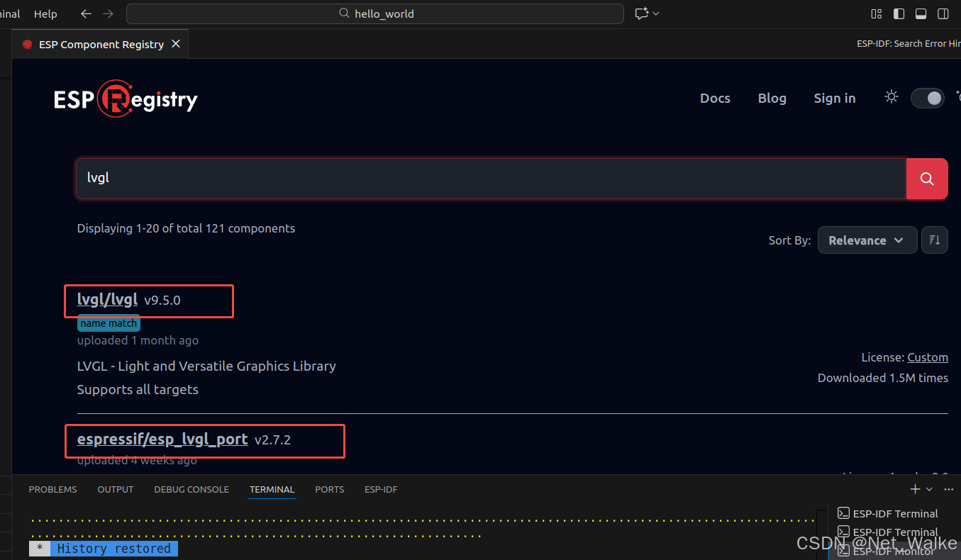Focus the lvgl registry search field
This screenshot has height=560, width=961.
(x=491, y=178)
